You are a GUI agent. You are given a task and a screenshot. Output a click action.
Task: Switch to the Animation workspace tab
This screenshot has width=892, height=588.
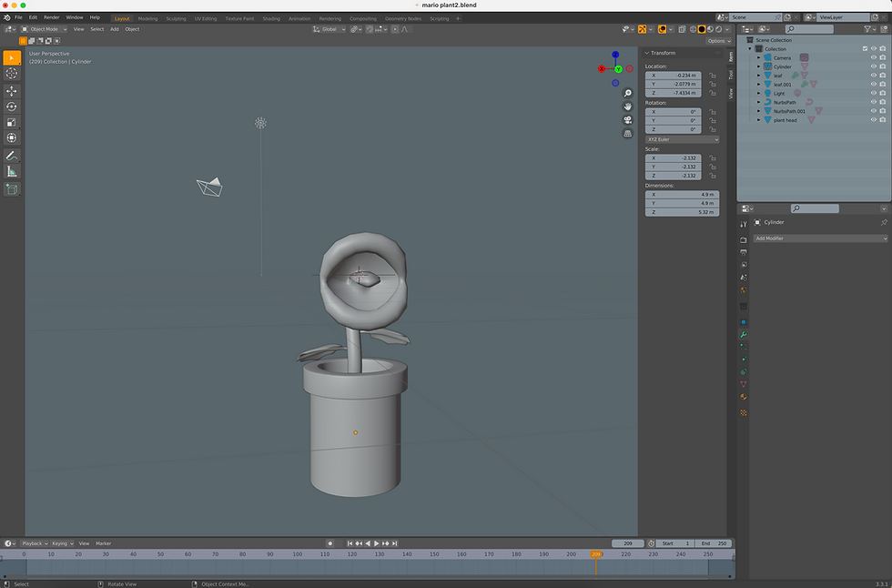point(299,18)
